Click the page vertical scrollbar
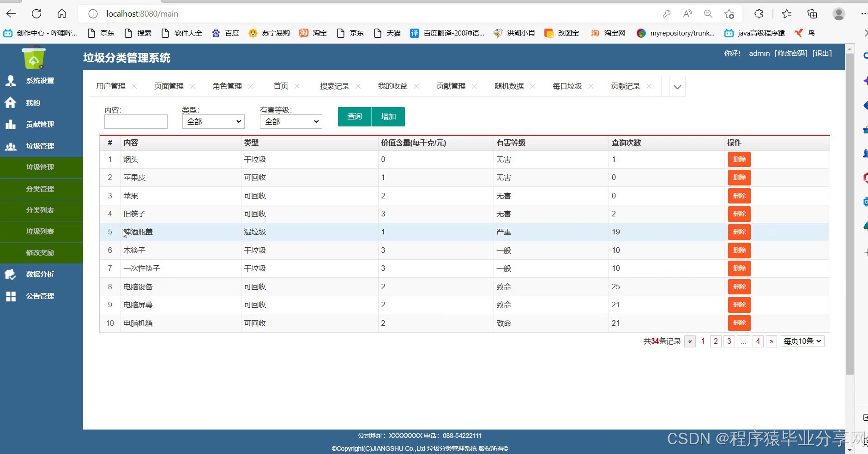This screenshot has height=454, width=868. [x=850, y=214]
